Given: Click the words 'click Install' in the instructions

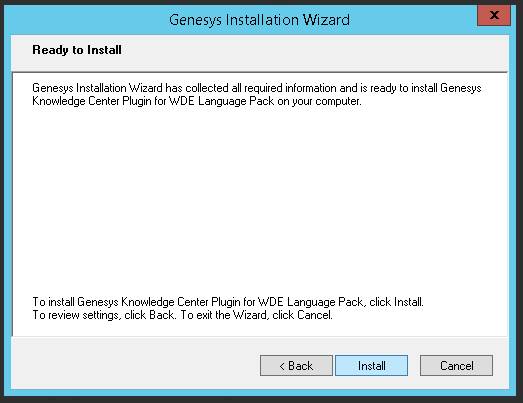Looking at the screenshot, I should click(x=396, y=302).
